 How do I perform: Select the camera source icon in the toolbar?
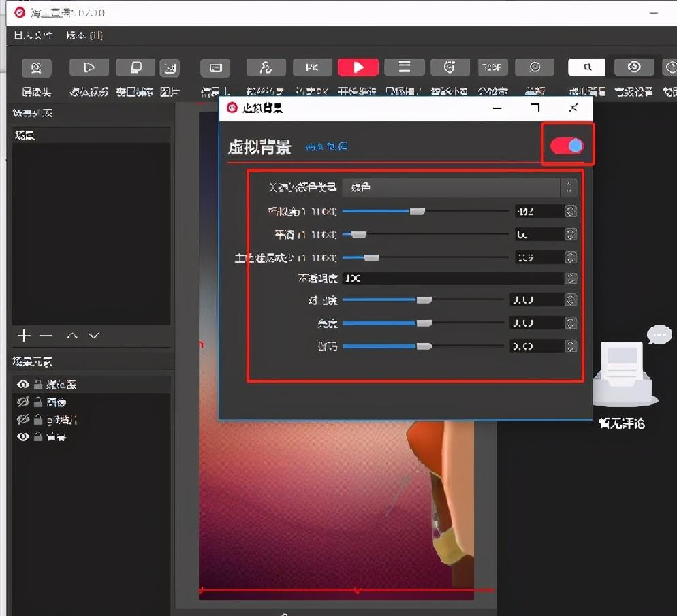click(x=37, y=68)
